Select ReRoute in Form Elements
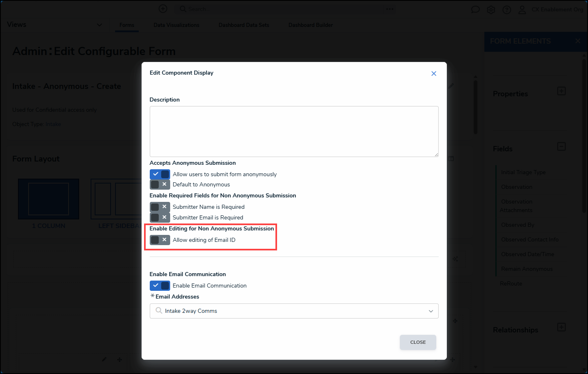The image size is (588, 374). [511, 283]
